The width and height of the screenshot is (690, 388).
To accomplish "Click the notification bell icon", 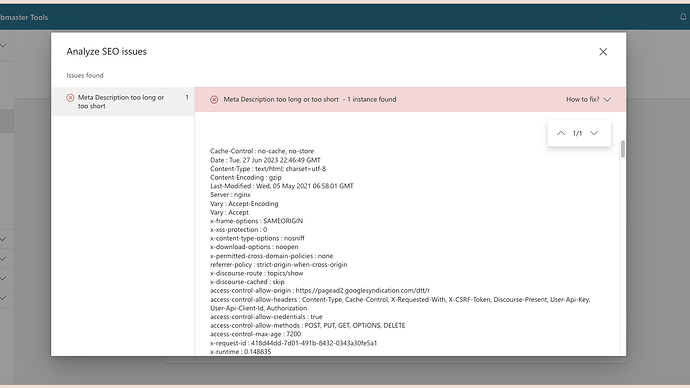I will [683, 17].
